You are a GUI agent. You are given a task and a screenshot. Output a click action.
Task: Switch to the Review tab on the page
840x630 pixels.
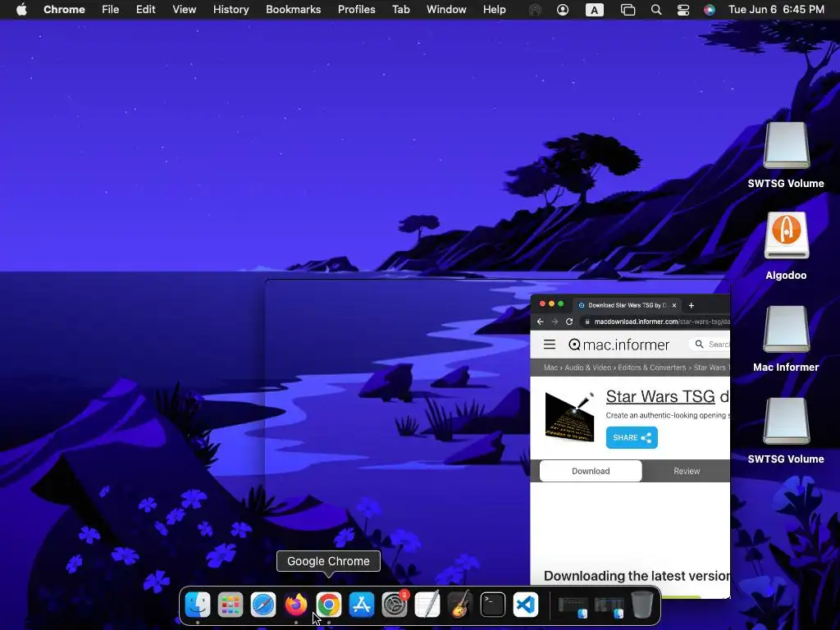click(687, 471)
